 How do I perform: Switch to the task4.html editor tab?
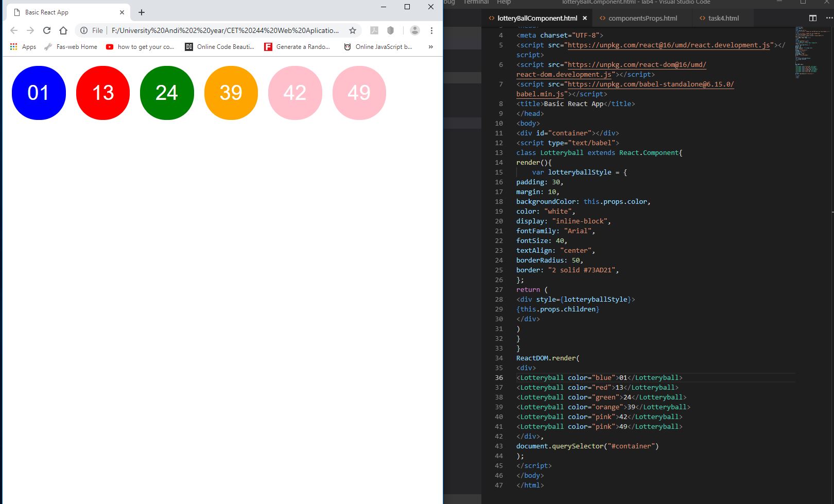click(723, 18)
